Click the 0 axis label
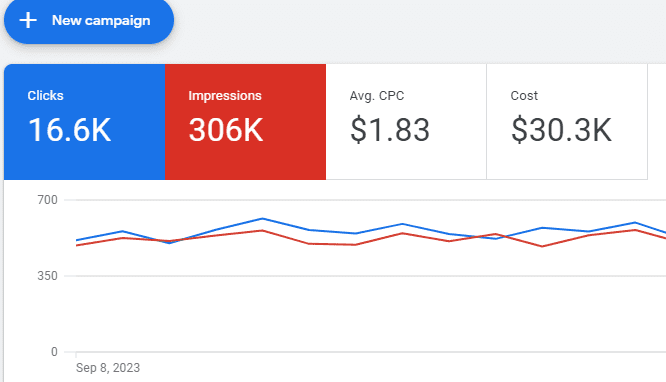 pyautogui.click(x=54, y=352)
